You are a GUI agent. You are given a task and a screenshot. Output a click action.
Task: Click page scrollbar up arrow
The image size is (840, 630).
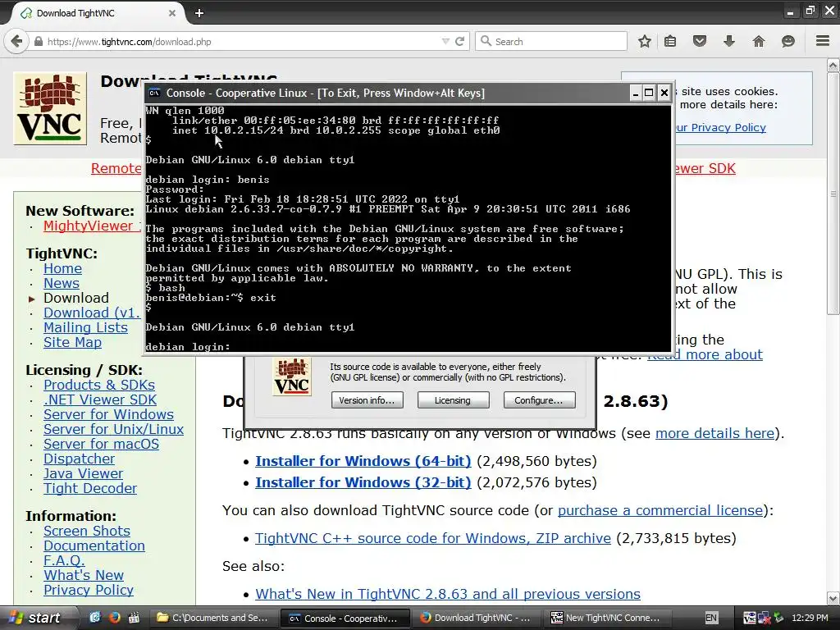coord(833,66)
